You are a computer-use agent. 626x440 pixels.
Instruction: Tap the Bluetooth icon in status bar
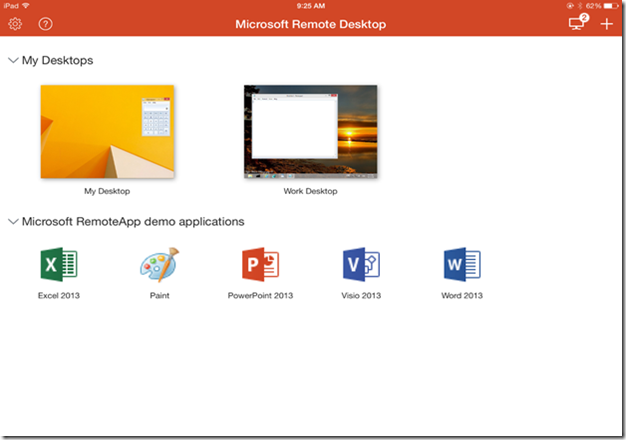pyautogui.click(x=580, y=6)
